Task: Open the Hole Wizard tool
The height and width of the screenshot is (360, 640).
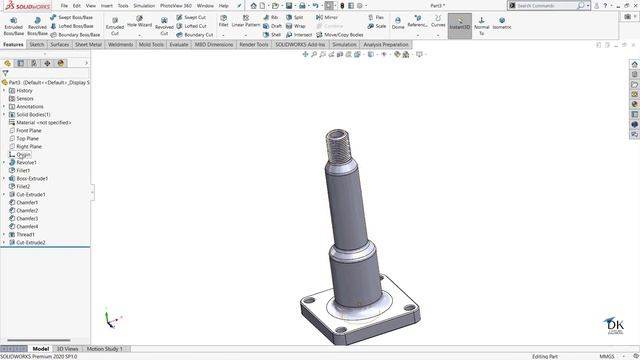Action: point(139,21)
